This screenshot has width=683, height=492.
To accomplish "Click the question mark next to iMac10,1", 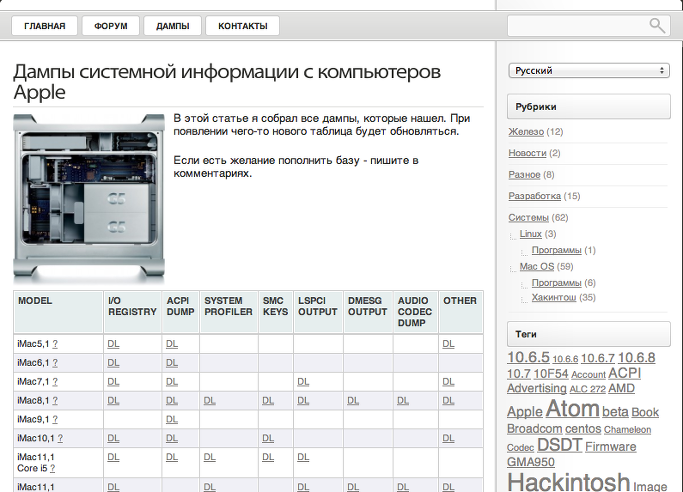I will (x=60, y=438).
